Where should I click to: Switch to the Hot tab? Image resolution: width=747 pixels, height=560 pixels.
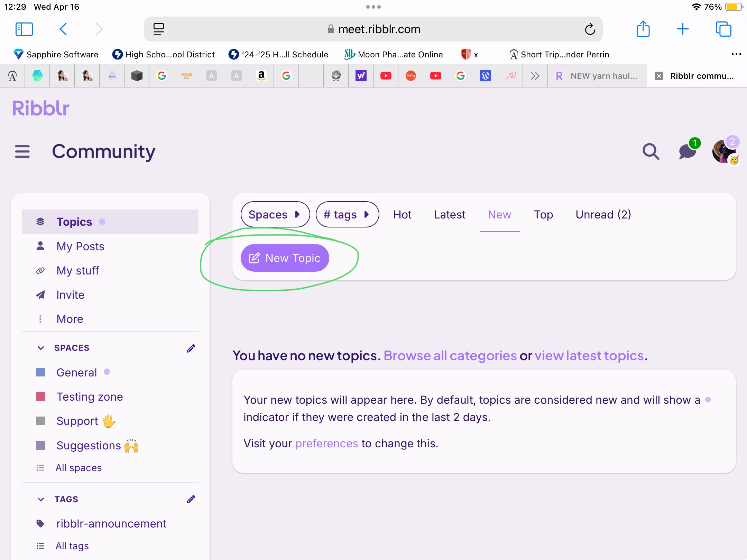pos(402,214)
